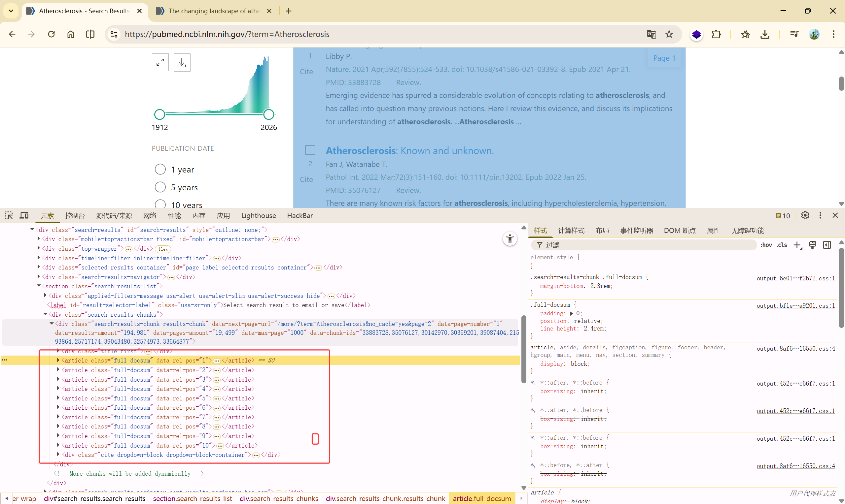Open the Atherosclerosis: Known and unknown link
This screenshot has width=845, height=504.
click(409, 150)
